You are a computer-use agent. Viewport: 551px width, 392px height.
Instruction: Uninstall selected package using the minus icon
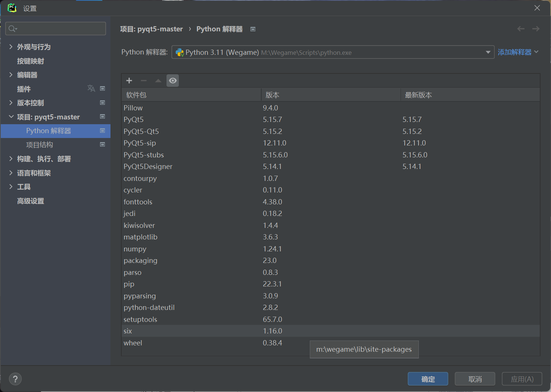point(143,80)
